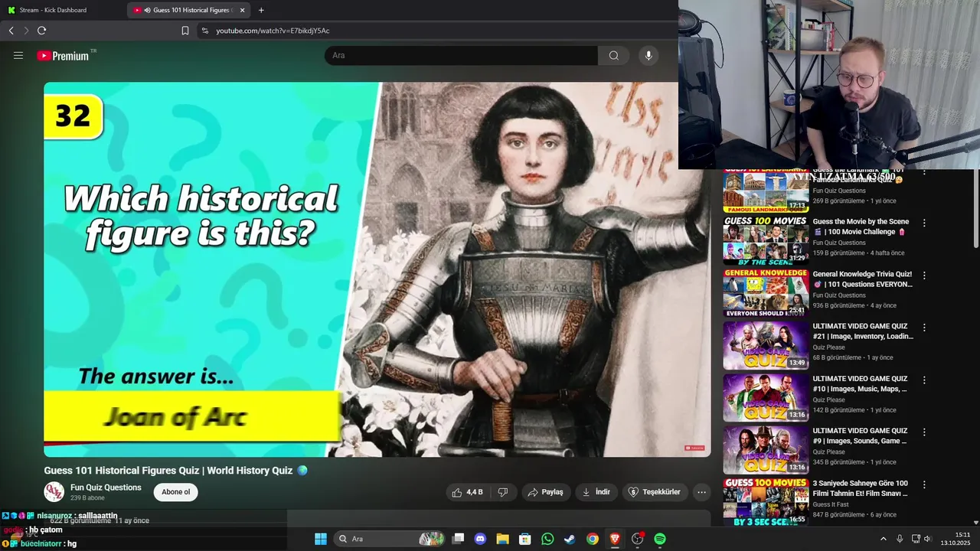Share the video via Paylaş button
The height and width of the screenshot is (551, 980).
[545, 492]
